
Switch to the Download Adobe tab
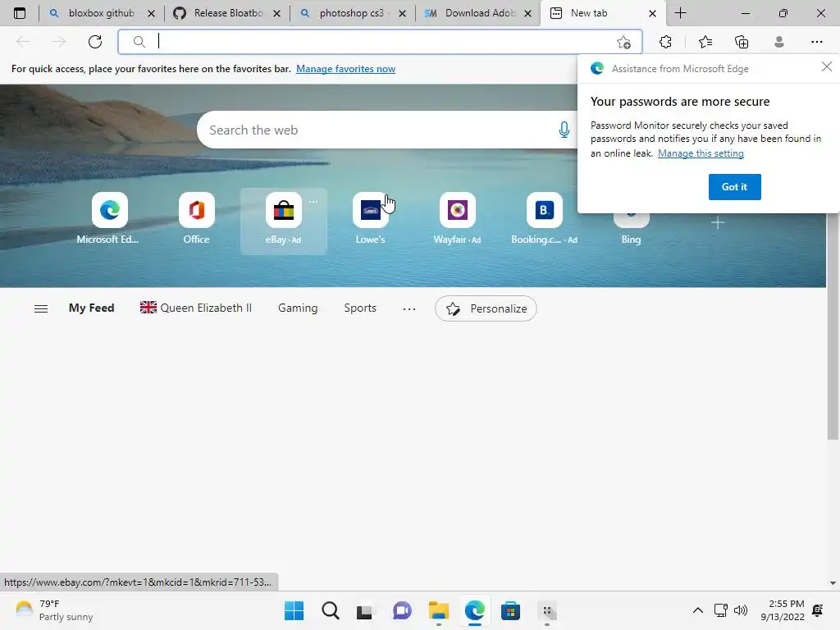pyautogui.click(x=478, y=13)
